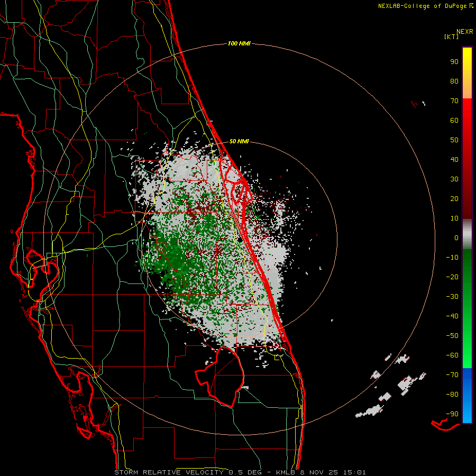This screenshot has width=476, height=476.
Task: Click the -40 value on velocity scale
Action: coord(452,316)
